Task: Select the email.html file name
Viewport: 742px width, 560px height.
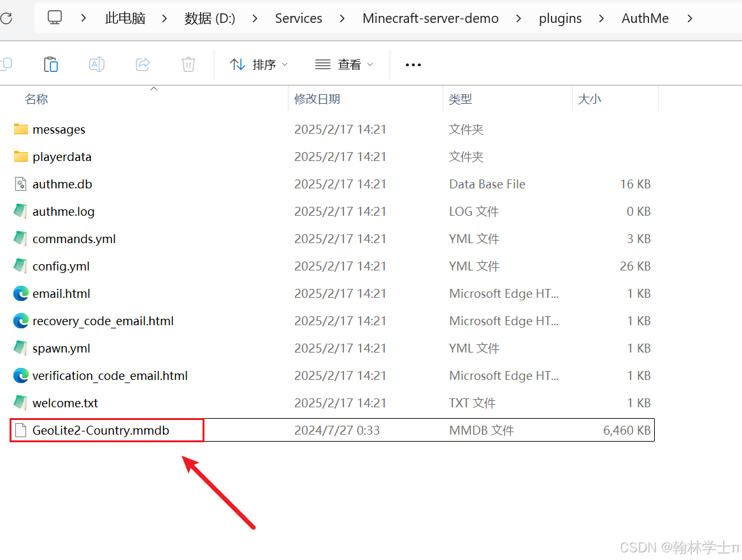Action: point(61,294)
